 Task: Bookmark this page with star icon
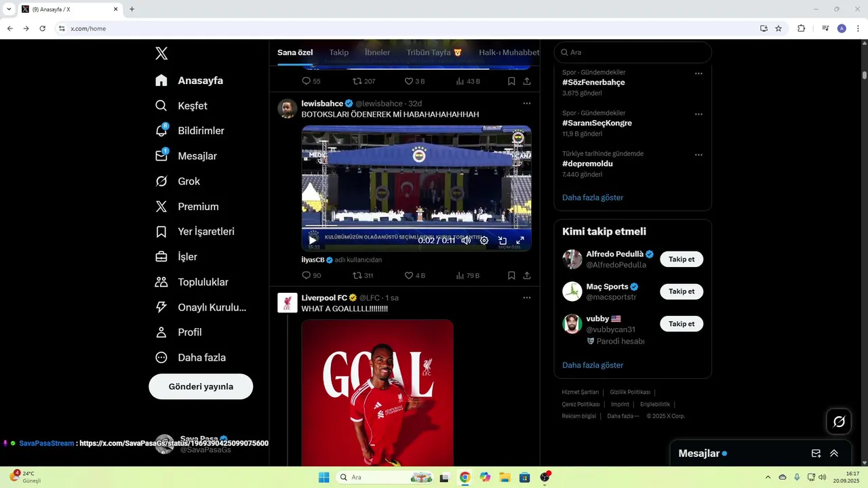pyautogui.click(x=778, y=28)
